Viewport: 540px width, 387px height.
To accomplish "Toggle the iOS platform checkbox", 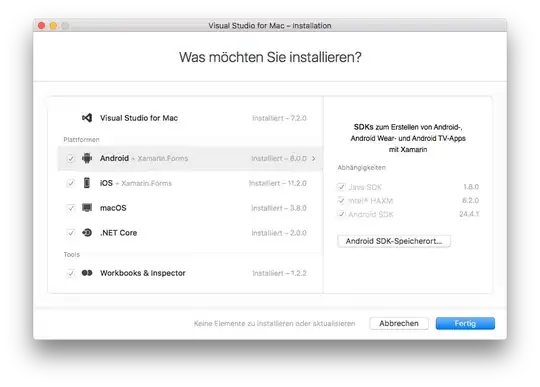I will click(71, 183).
